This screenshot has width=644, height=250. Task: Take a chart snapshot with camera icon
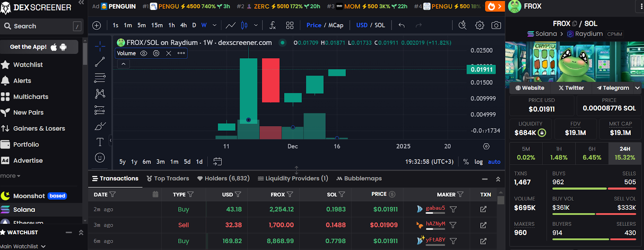click(x=496, y=25)
